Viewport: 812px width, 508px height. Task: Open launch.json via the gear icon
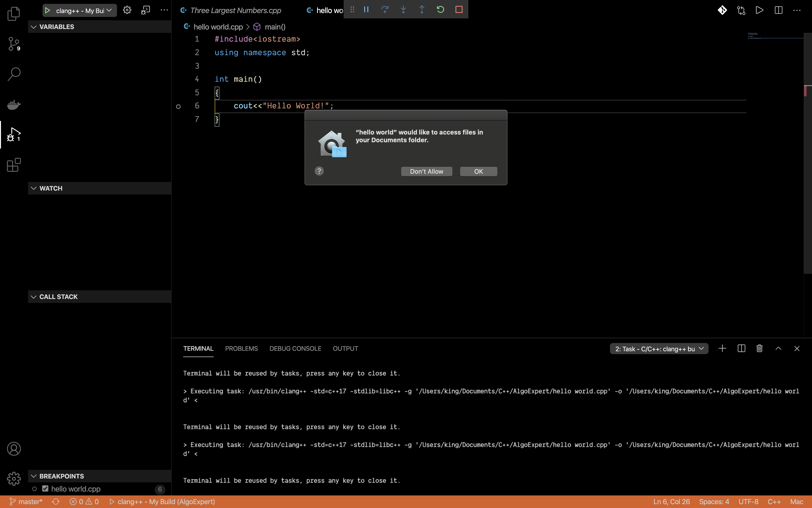point(127,10)
